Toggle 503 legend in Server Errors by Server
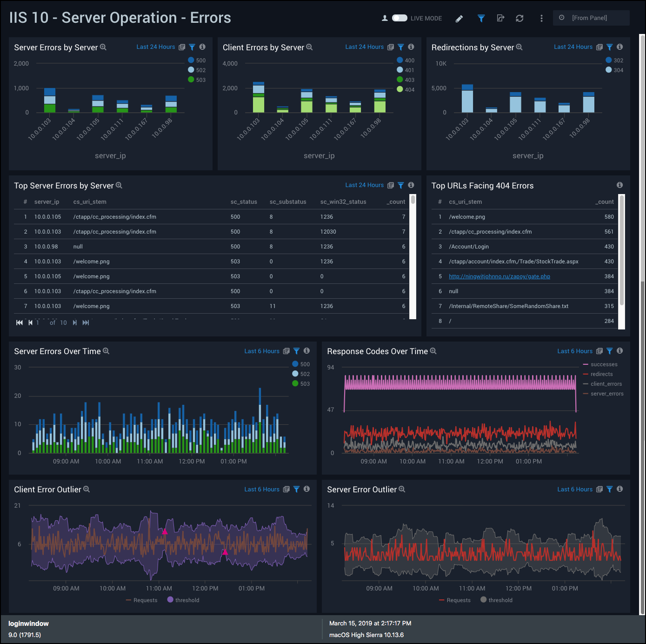 coord(197,80)
